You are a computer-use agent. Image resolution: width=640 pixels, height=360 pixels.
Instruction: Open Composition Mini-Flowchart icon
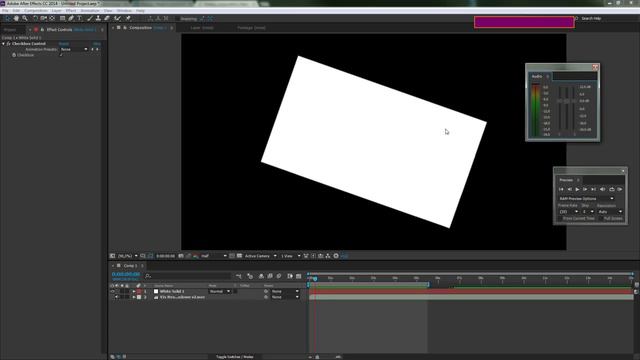(239, 276)
